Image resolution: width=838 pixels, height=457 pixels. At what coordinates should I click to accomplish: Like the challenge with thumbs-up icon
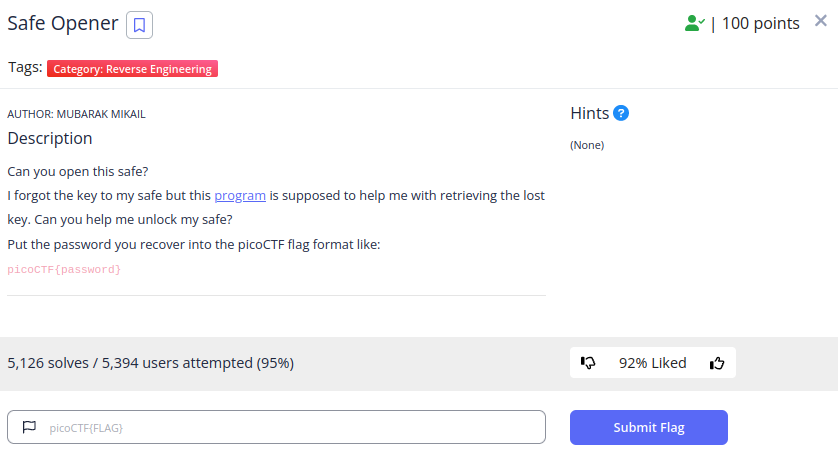(x=717, y=363)
